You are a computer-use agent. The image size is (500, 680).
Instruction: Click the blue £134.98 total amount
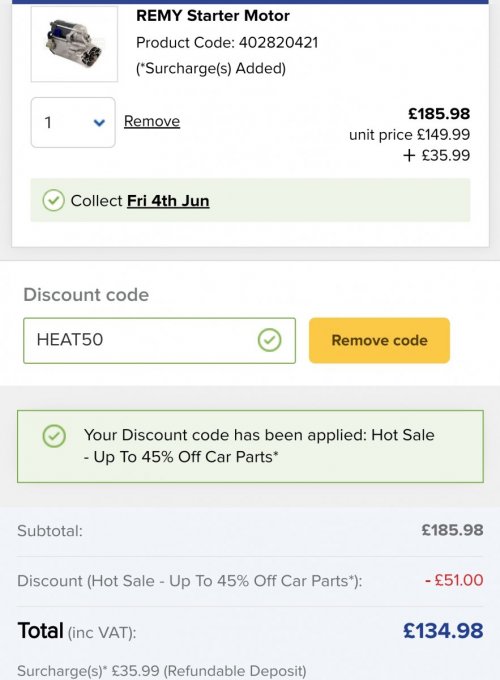pos(443,631)
